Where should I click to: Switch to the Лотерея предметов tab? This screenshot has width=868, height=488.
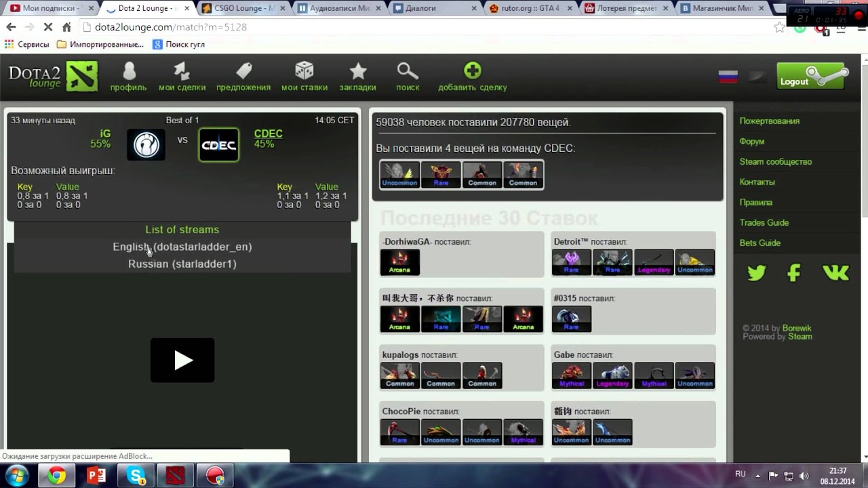[x=626, y=9]
